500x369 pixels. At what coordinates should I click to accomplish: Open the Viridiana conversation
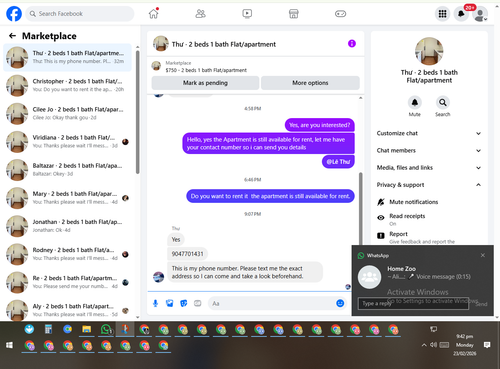coord(68,142)
